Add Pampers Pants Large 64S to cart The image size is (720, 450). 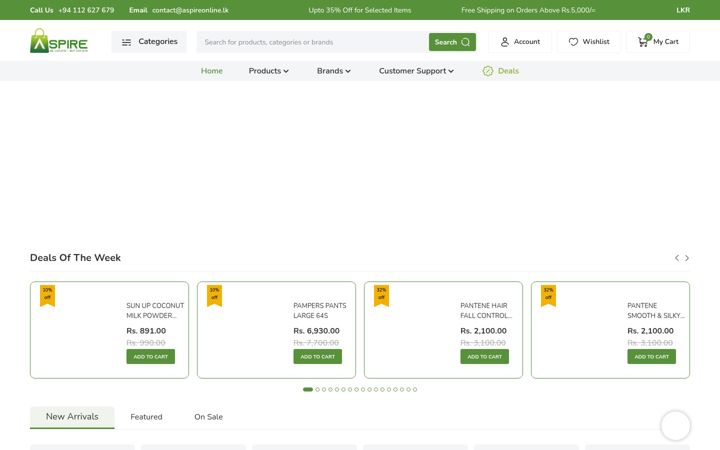click(318, 356)
